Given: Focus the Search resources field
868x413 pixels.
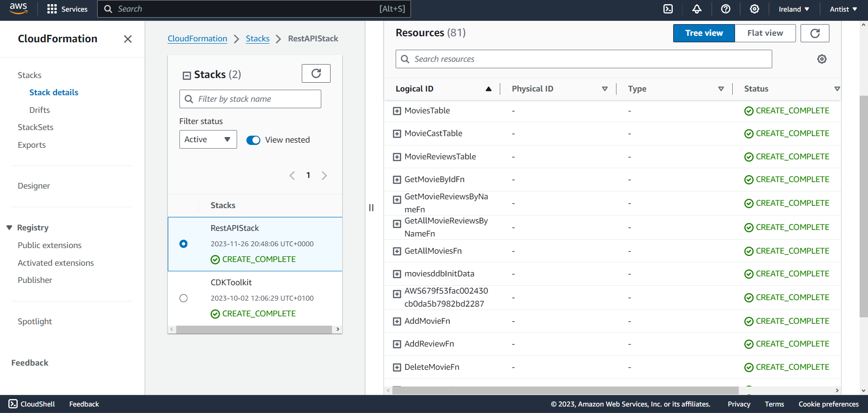Looking at the screenshot, I should [583, 59].
